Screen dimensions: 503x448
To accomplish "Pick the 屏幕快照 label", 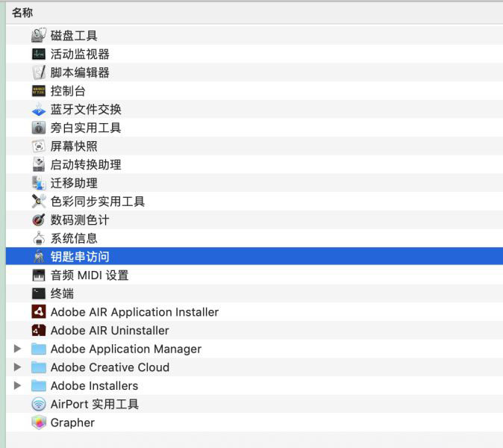I will [74, 146].
